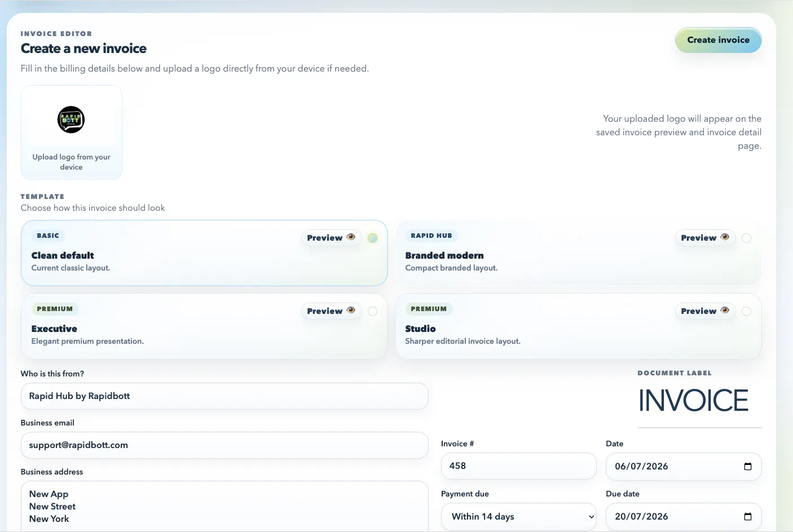Open the calendar picker icon for Date
793x532 pixels.
[748, 467]
